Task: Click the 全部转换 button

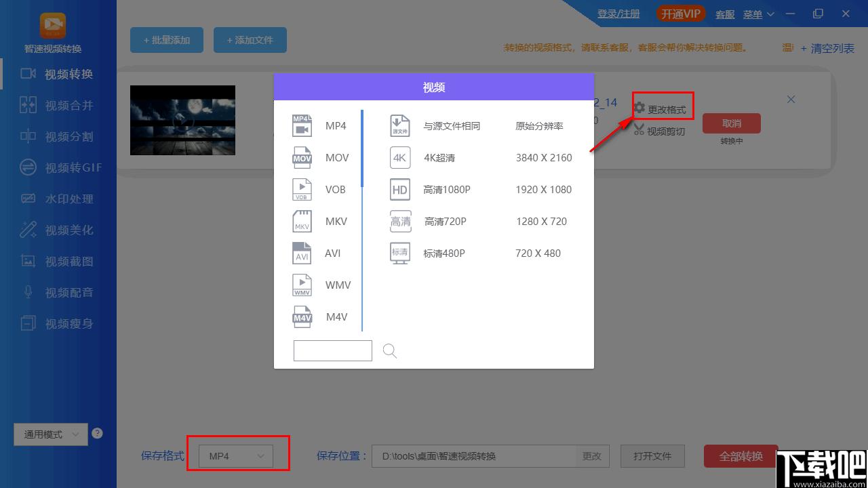Action: pyautogui.click(x=741, y=456)
